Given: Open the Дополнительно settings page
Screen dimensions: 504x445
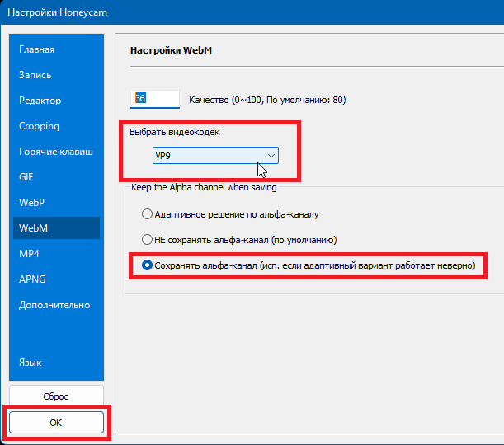Looking at the screenshot, I should [x=54, y=305].
